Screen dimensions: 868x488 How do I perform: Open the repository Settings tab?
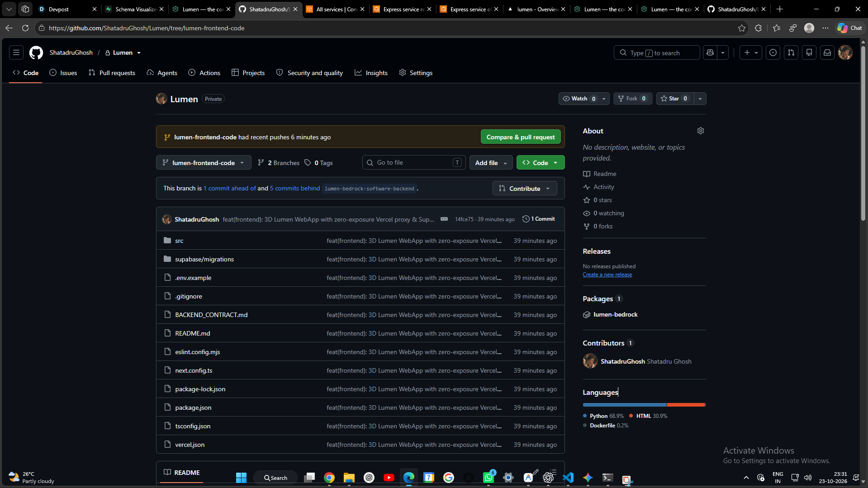(x=416, y=73)
